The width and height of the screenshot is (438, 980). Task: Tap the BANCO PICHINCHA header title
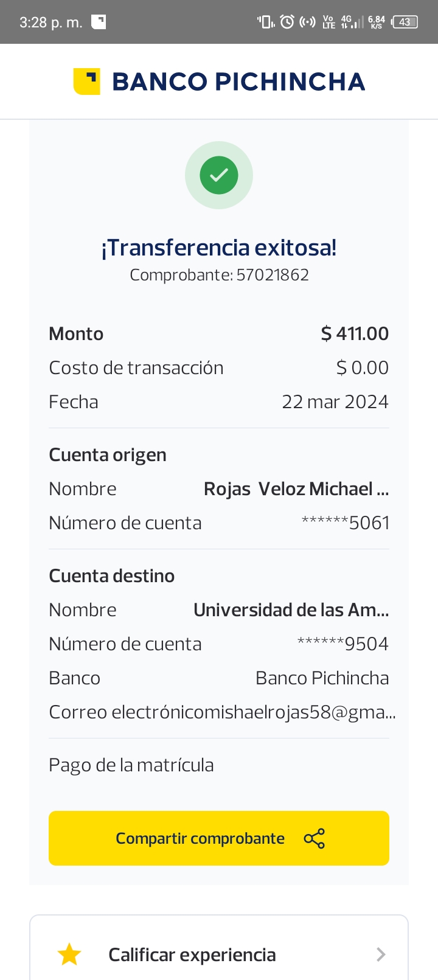238,82
